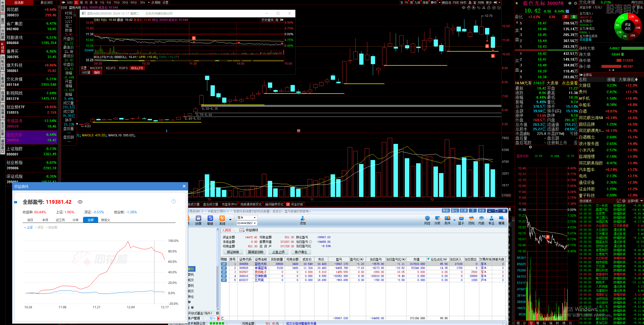Open the conditional order (条件) icon
644x325 pixels.
[447, 220]
